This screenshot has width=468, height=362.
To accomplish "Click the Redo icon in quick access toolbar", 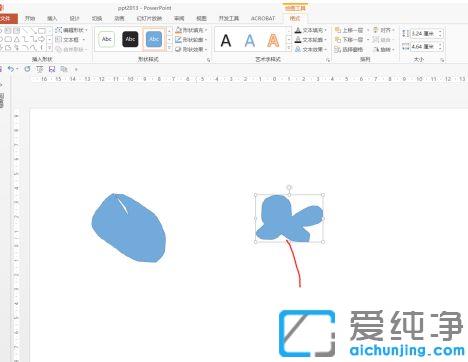I will pyautogui.click(x=27, y=69).
